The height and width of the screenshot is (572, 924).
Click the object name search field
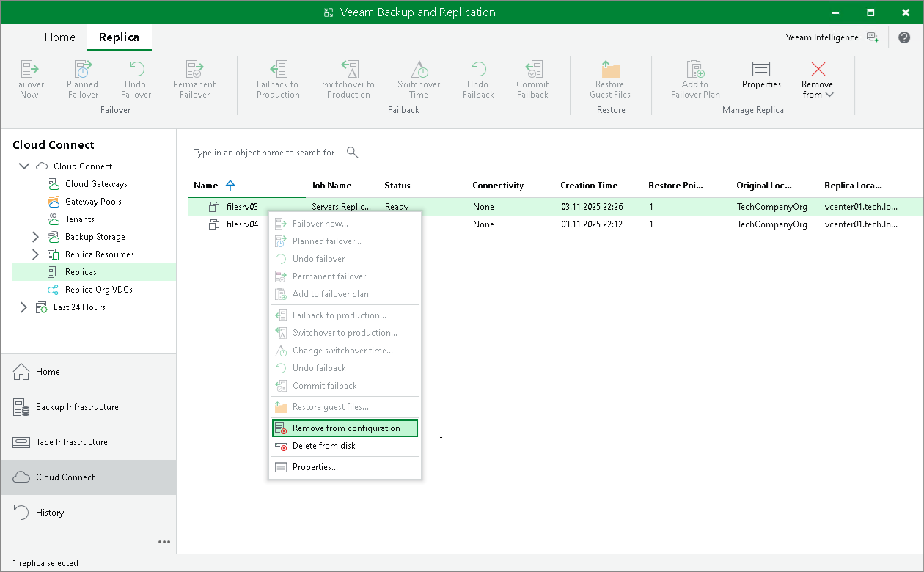264,153
